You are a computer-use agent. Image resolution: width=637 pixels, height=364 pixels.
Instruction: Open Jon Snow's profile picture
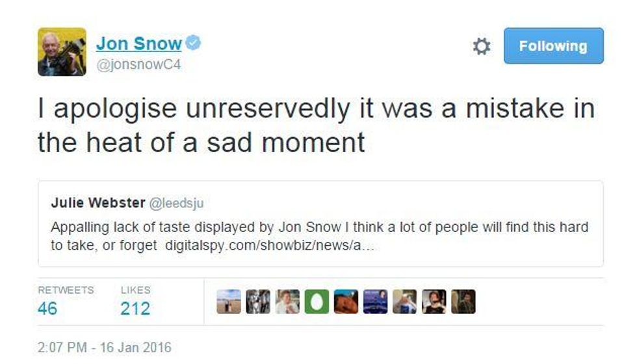(62, 52)
